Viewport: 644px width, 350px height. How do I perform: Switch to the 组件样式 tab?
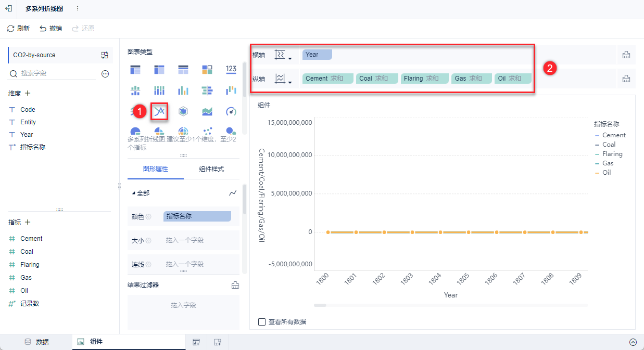tap(211, 169)
